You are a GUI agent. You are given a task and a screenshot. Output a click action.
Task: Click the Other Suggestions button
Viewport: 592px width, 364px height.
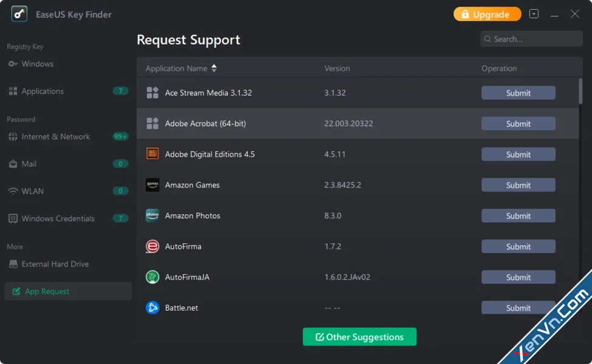[x=359, y=337]
